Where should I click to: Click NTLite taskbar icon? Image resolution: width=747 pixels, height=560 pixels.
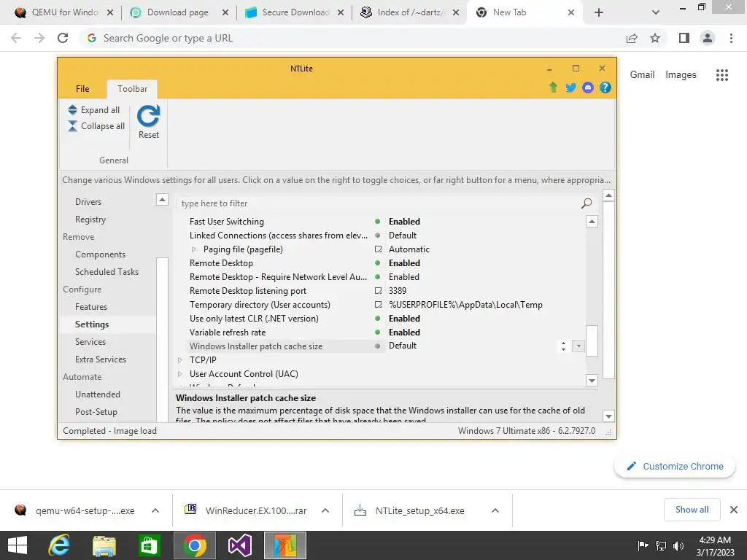(285, 545)
